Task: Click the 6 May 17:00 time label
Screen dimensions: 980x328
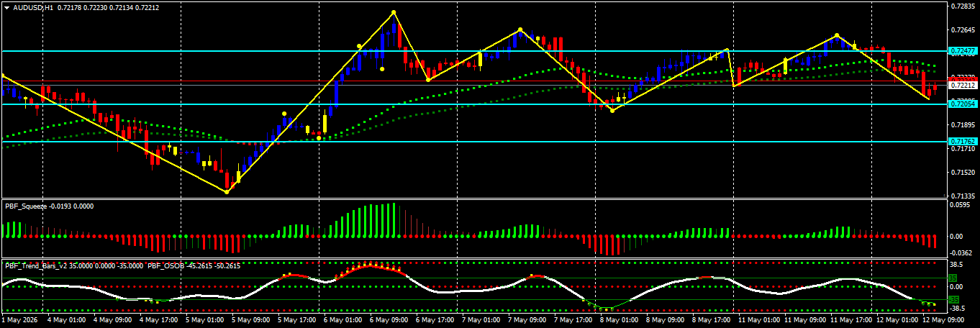Action: click(434, 319)
